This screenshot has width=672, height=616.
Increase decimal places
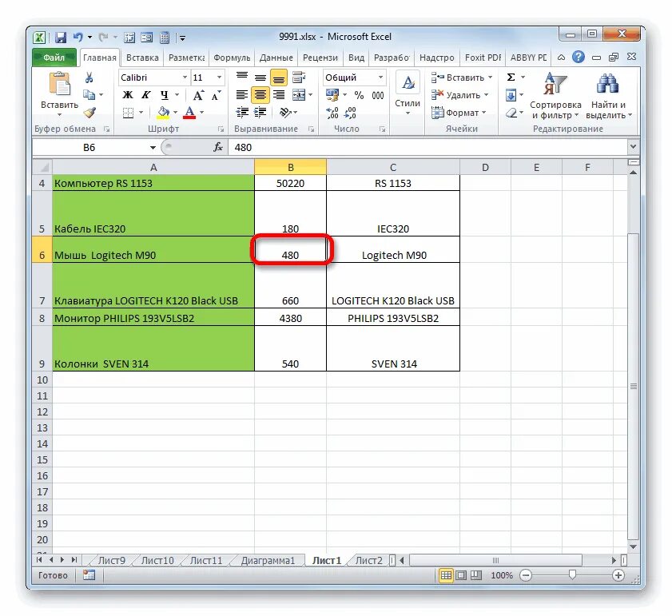(x=332, y=113)
